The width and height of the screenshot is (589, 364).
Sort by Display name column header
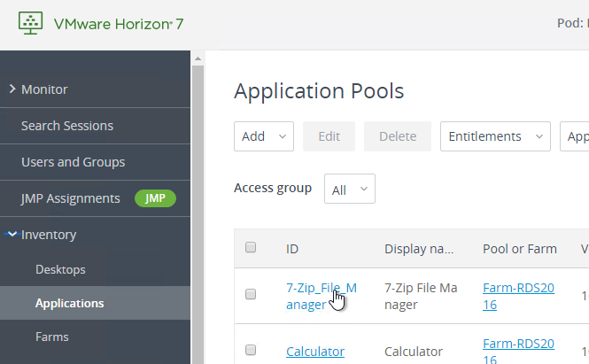(x=419, y=249)
